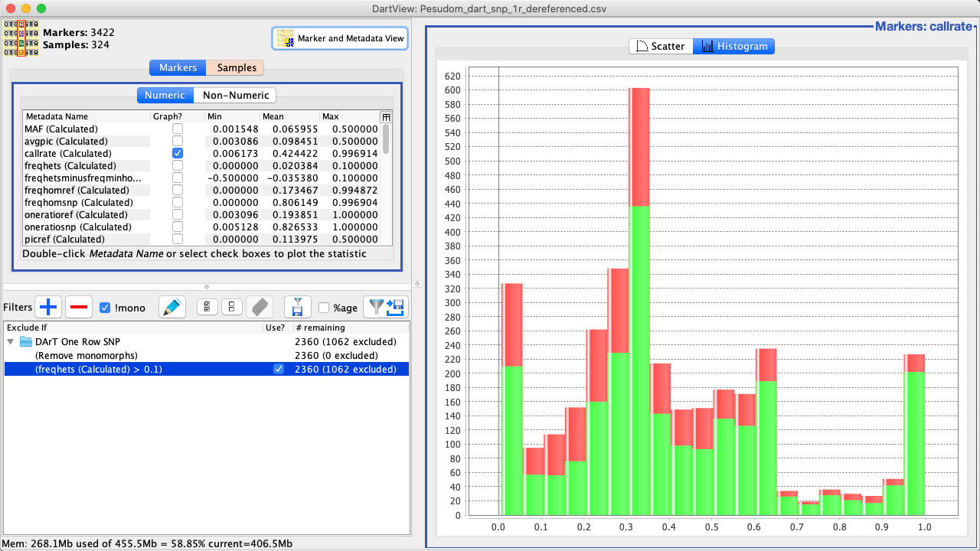Screen dimensions: 980x551
Task: Open Marker and Metadata View
Action: pyautogui.click(x=340, y=38)
